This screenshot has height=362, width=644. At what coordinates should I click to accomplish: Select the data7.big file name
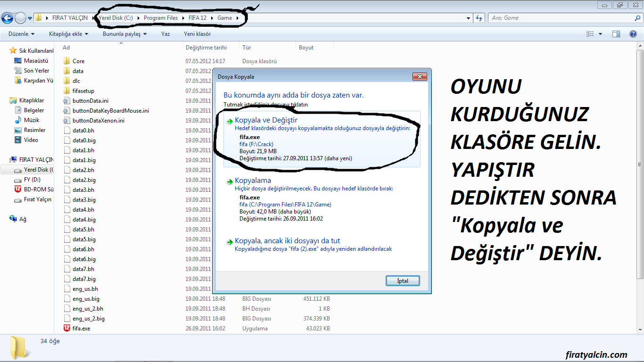click(84, 279)
